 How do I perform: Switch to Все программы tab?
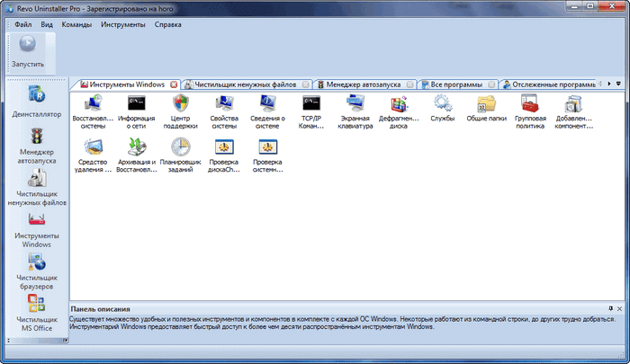(456, 84)
